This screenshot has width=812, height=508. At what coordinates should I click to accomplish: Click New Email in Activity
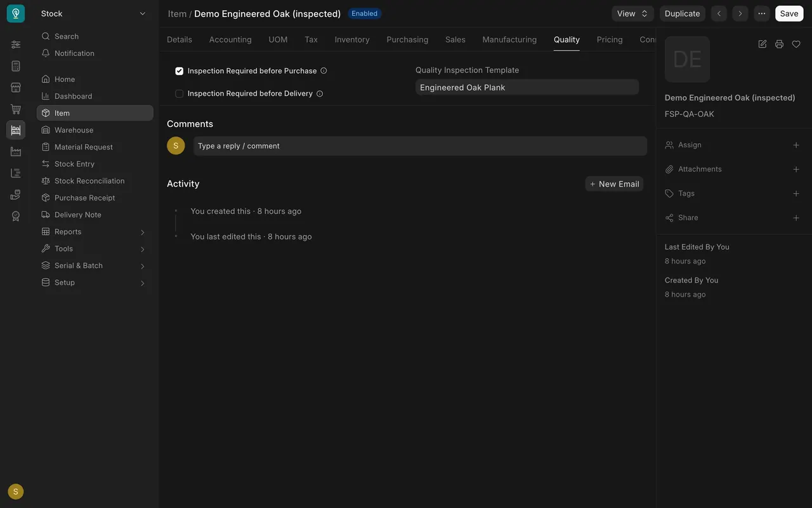point(614,184)
